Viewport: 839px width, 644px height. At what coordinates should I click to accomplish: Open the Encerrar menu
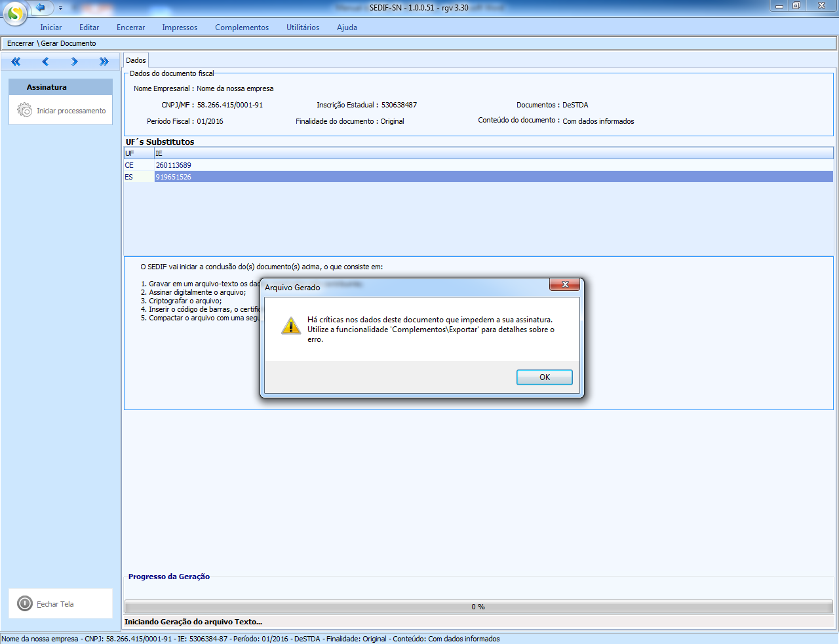pos(131,28)
